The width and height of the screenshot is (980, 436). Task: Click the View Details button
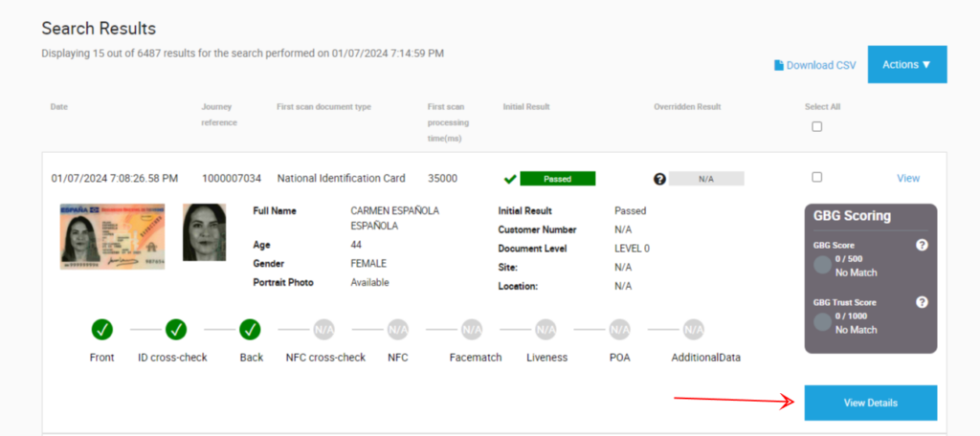point(870,403)
